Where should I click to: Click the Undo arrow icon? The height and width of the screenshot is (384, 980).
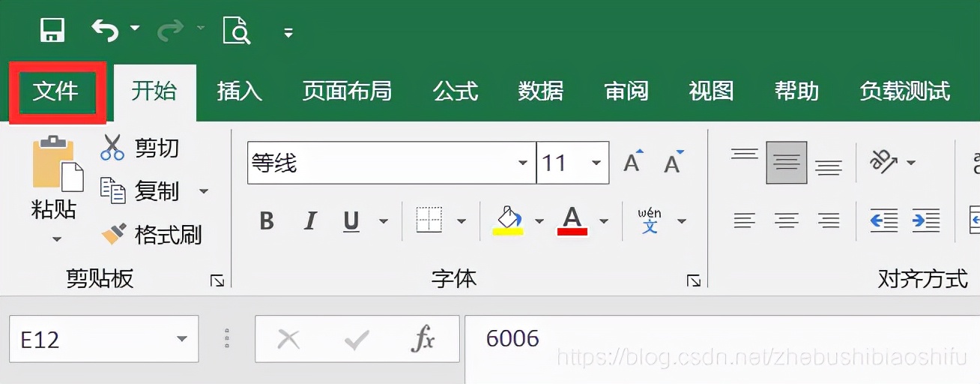(x=105, y=29)
